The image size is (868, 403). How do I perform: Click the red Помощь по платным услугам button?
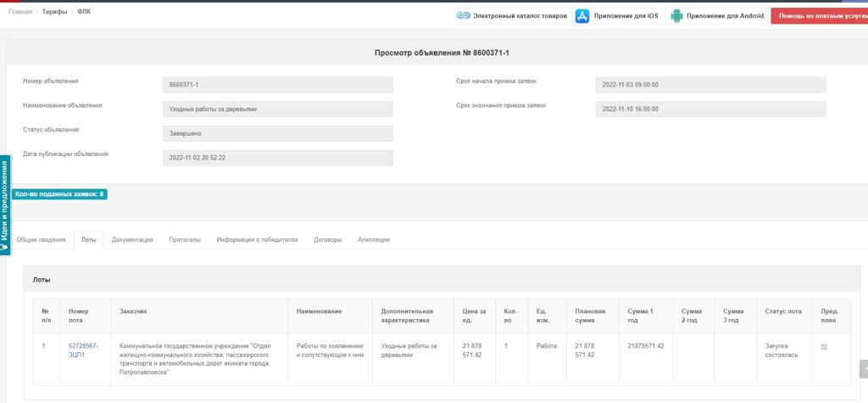point(821,16)
